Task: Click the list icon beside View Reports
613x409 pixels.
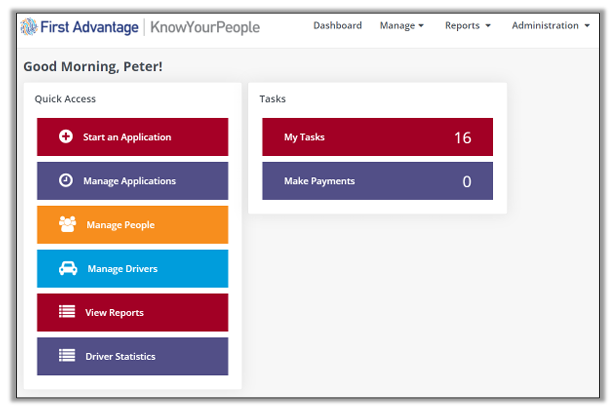Action: click(67, 313)
